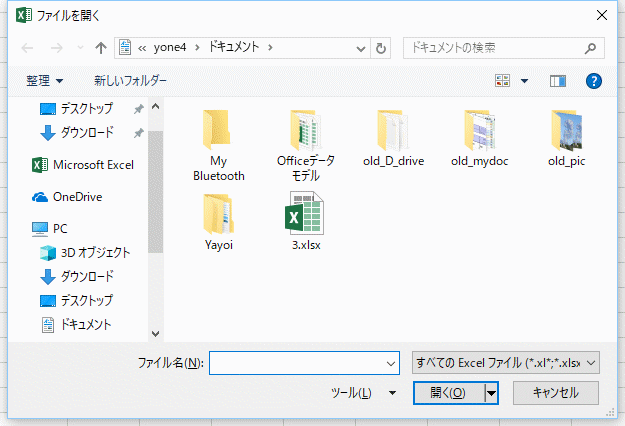Select the Officeデータモデル folder

coord(306,146)
